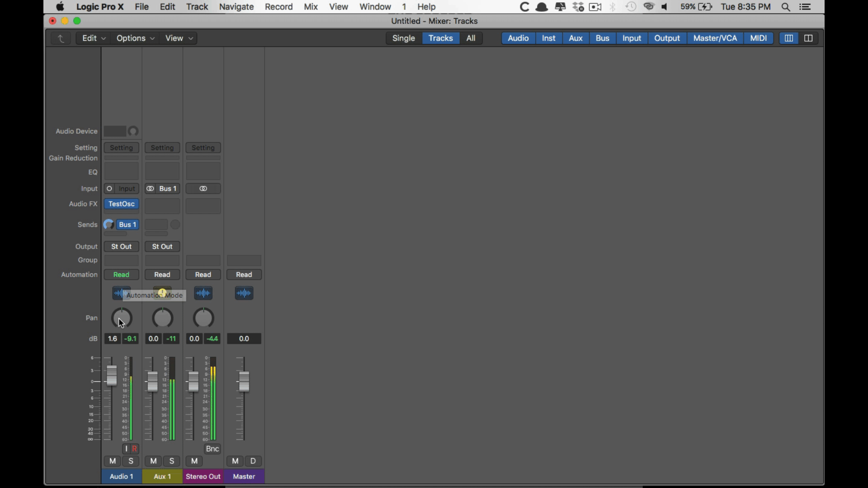This screenshot has height=488, width=868.
Task: Select narrow channel strips view icon
Action: pyautogui.click(x=789, y=38)
